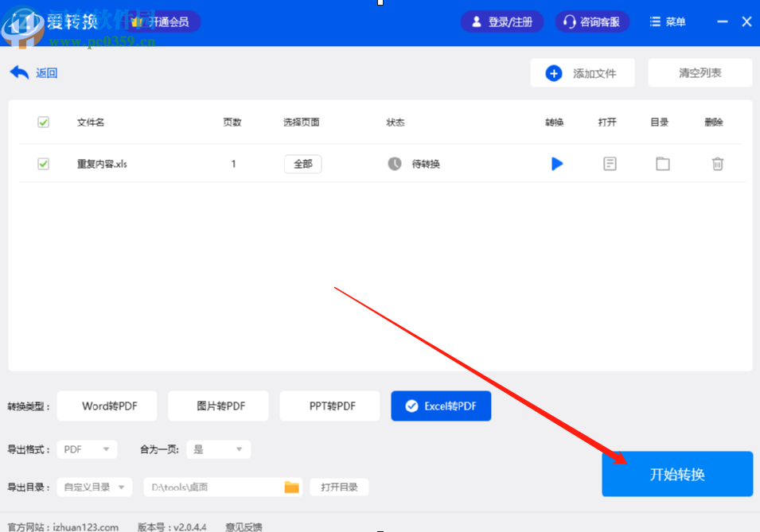This screenshot has height=532, width=760.
Task: Switch to the Word转PDF tab
Action: tap(107, 406)
